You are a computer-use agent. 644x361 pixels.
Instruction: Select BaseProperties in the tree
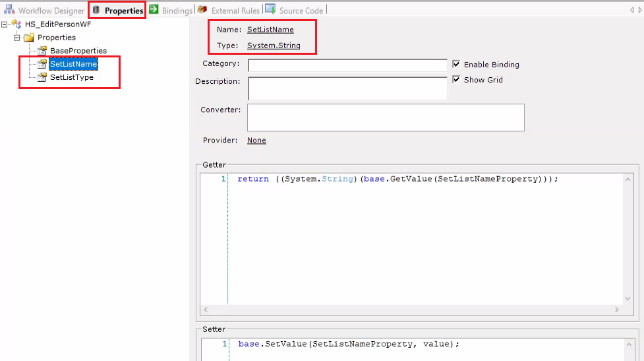pyautogui.click(x=78, y=51)
